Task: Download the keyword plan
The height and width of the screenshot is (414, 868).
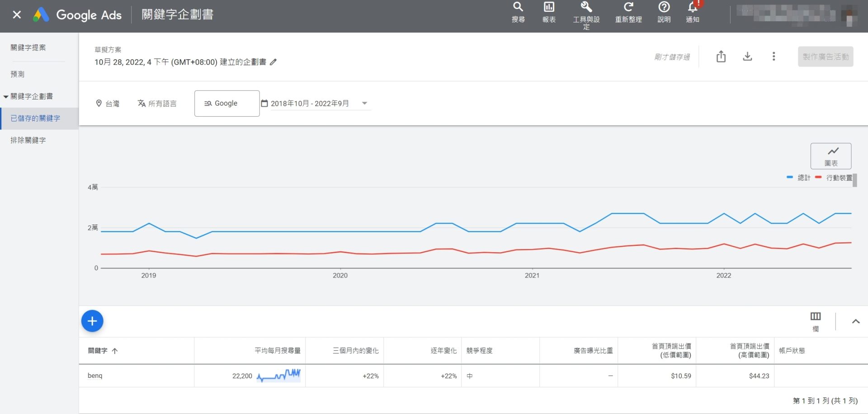Action: coord(747,56)
